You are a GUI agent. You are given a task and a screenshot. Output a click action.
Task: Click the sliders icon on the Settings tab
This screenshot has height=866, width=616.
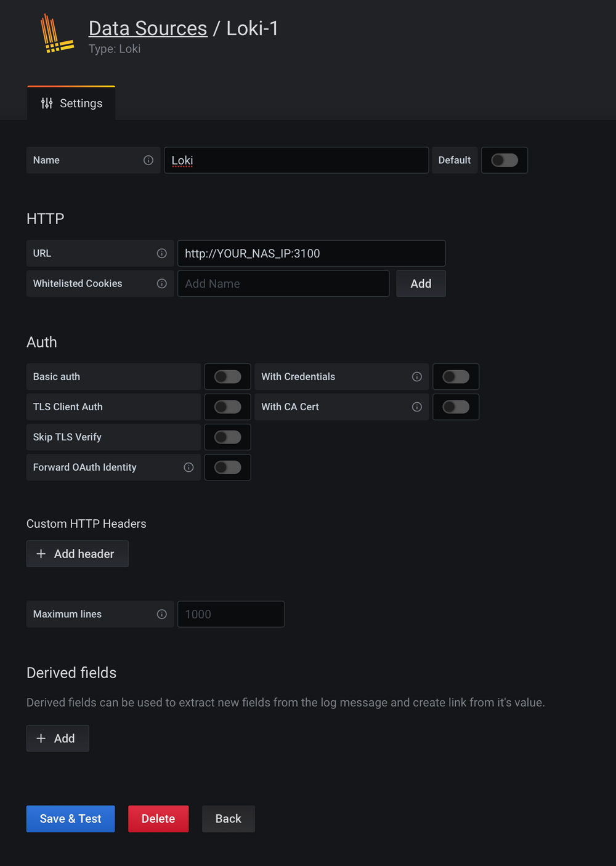coord(47,103)
